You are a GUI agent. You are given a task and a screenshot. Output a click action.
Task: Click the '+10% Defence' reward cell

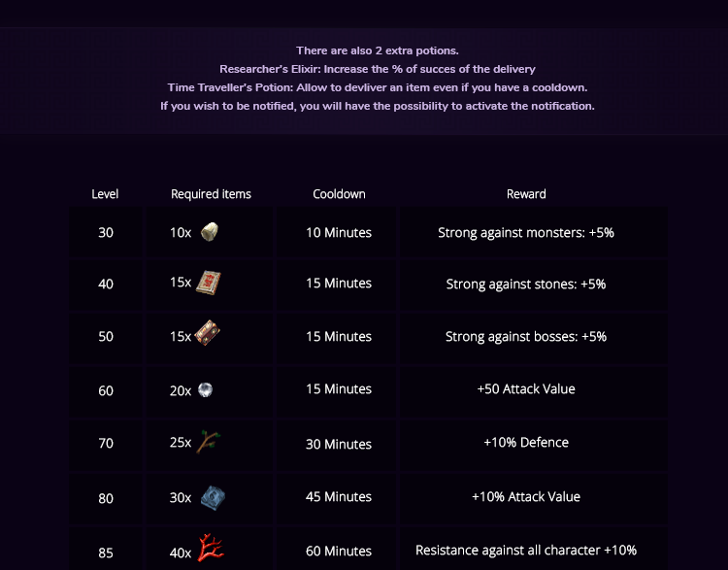[x=526, y=443]
